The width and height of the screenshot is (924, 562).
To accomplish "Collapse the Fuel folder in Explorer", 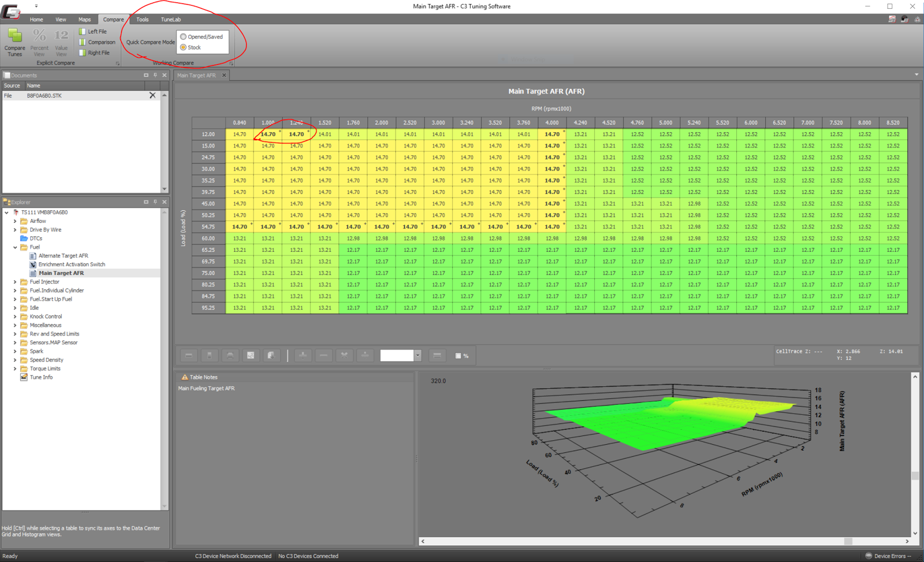I will (14, 247).
